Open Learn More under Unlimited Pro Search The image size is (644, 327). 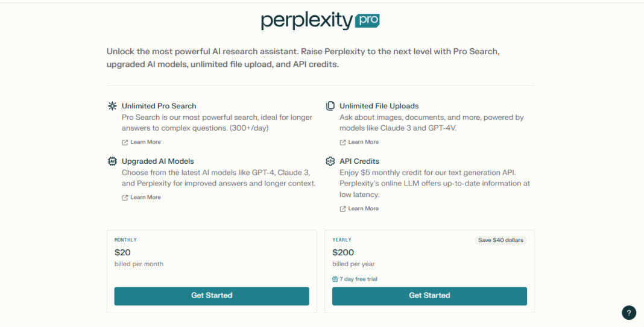tap(145, 142)
